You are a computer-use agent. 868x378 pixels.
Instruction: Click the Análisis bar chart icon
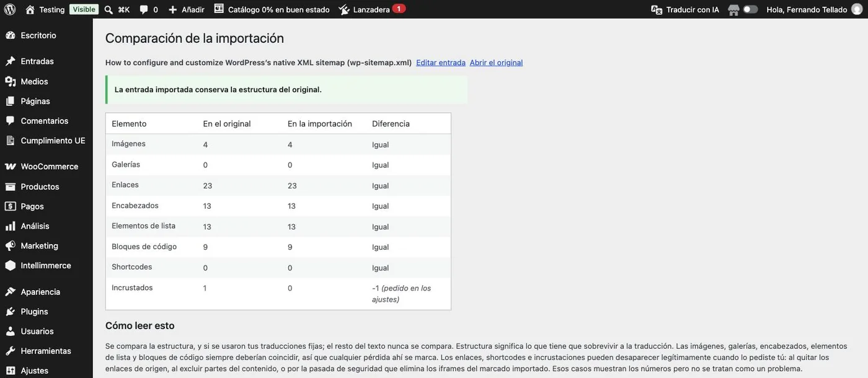10,226
